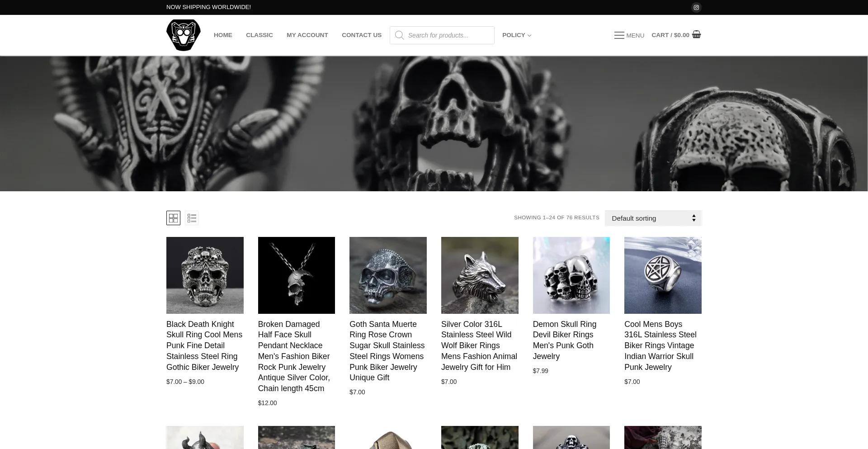This screenshot has width=868, height=449.
Task: Open Black Death Knight Skull Ring thumbnail
Action: click(205, 275)
